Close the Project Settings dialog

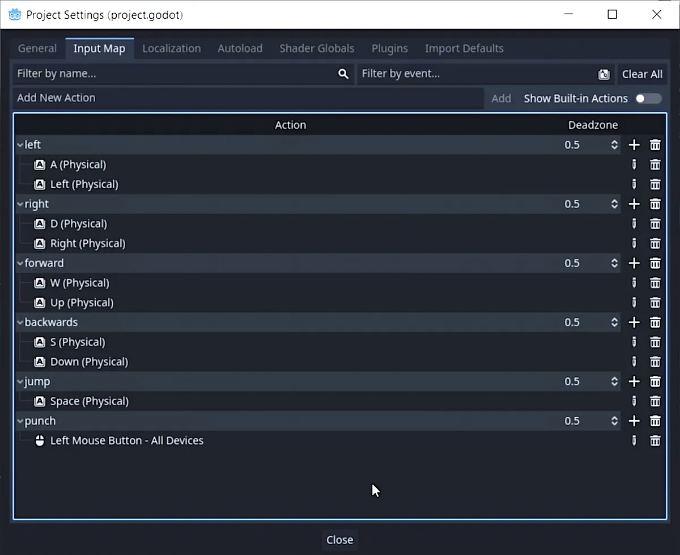[x=340, y=540]
